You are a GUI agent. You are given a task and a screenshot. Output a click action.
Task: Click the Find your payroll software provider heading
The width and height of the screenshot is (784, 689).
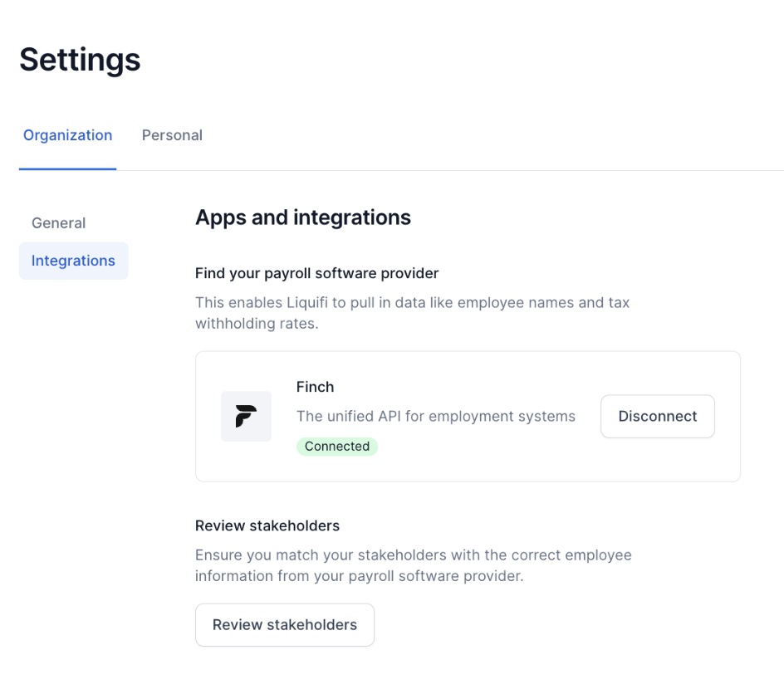(317, 273)
